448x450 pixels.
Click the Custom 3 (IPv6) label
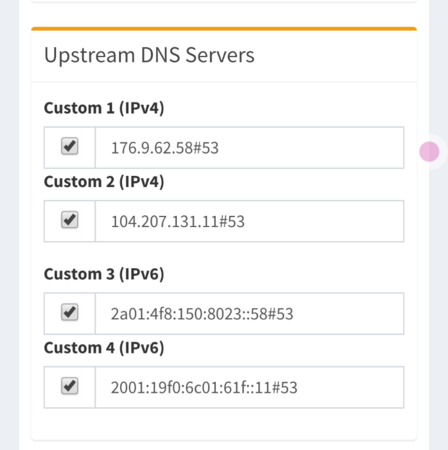104,274
